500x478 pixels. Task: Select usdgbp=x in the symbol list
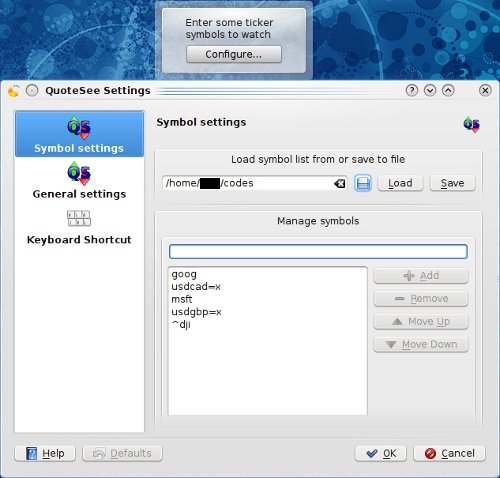[268, 312]
